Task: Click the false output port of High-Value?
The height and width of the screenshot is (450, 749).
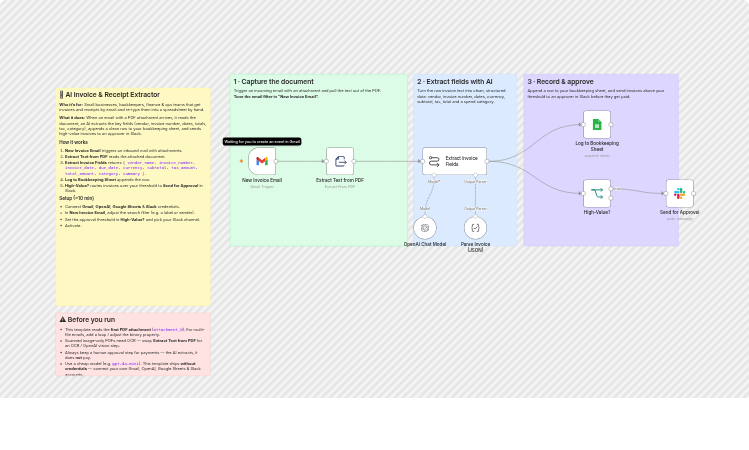Action: (x=611, y=198)
